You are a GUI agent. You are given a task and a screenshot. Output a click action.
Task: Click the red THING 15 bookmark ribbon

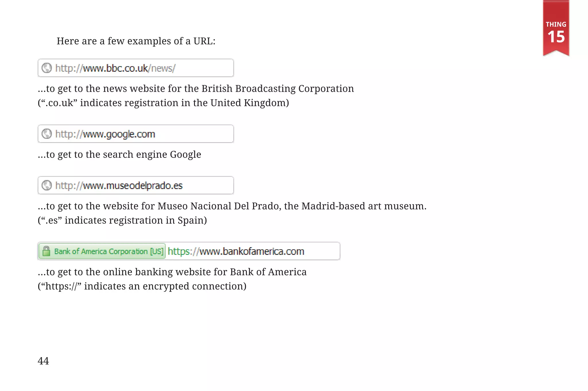point(556,28)
